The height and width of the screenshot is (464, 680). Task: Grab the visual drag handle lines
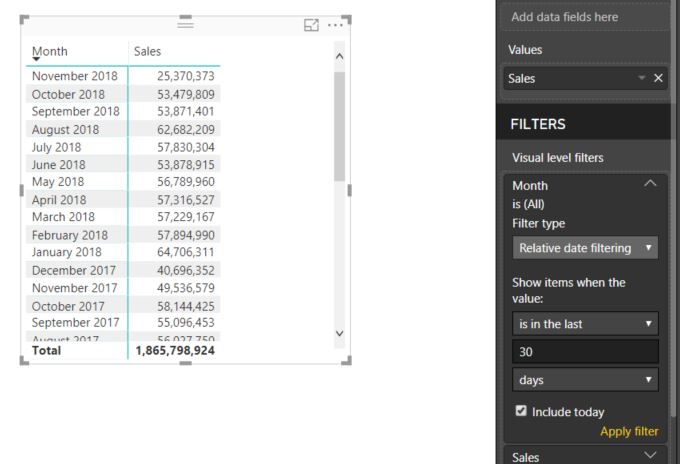pyautogui.click(x=186, y=24)
